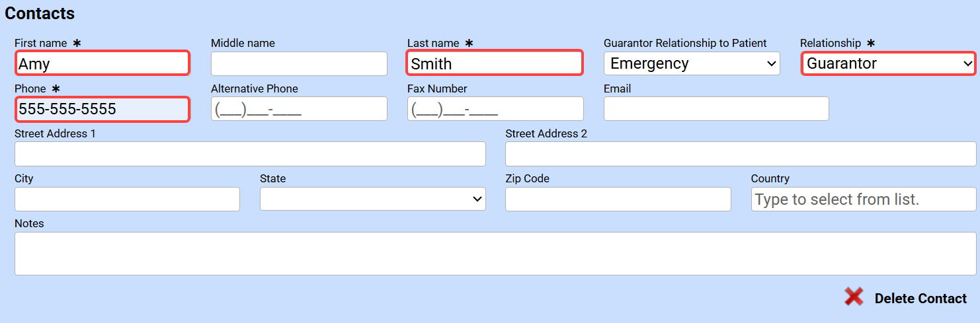Click the Fax Number input field
This screenshot has width=980, height=323.
pyautogui.click(x=495, y=109)
